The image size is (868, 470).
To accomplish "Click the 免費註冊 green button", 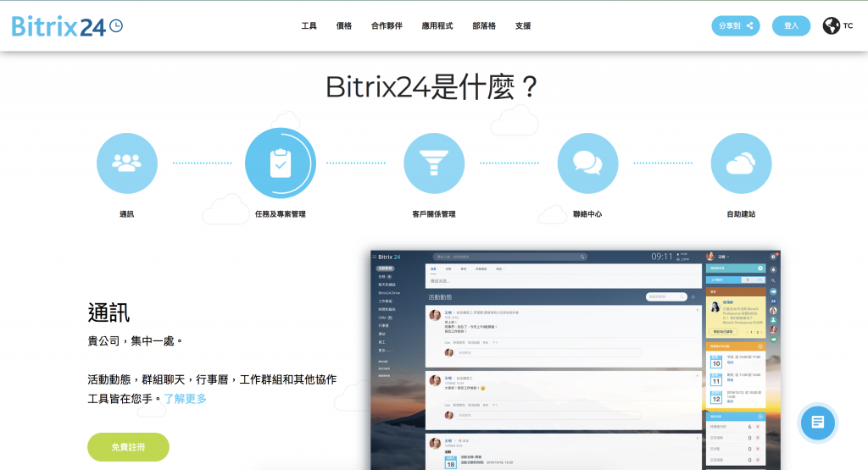I will coord(128,447).
